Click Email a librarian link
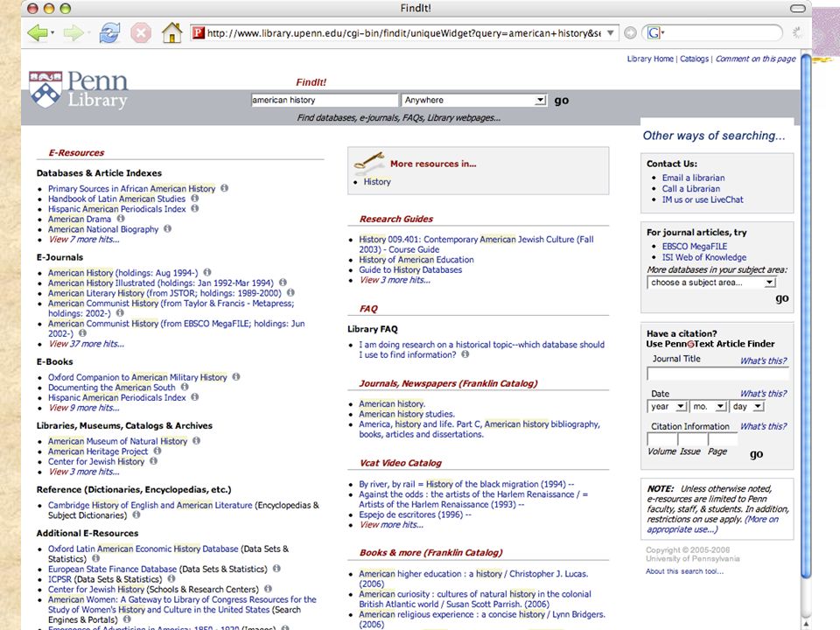Screen dimensions: 840x630 tap(693, 178)
